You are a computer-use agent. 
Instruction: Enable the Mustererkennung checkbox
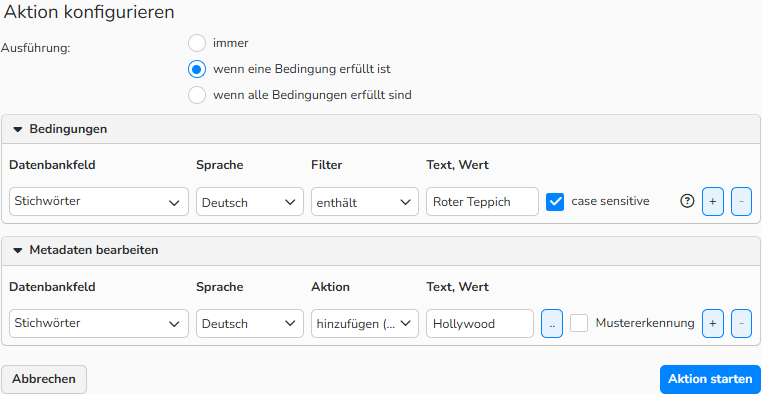click(579, 323)
